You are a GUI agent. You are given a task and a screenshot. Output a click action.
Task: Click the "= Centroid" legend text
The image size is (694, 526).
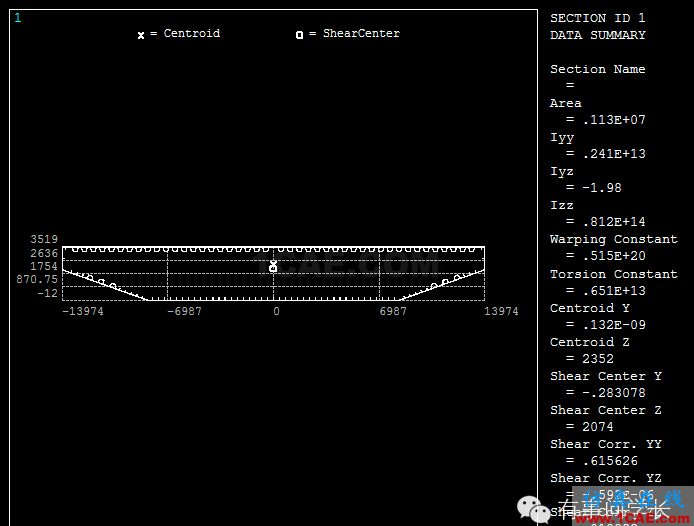click(x=185, y=34)
